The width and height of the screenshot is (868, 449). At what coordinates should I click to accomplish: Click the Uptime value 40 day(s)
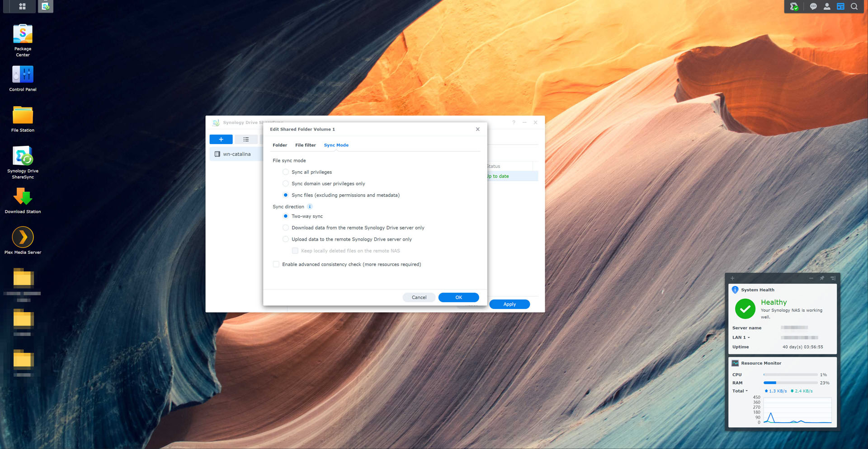point(802,347)
